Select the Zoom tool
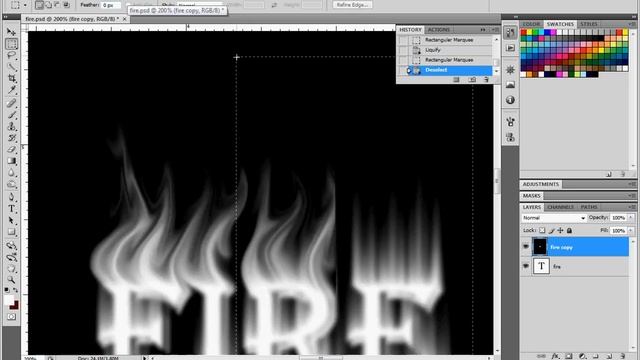The image size is (640, 360). tap(11, 280)
